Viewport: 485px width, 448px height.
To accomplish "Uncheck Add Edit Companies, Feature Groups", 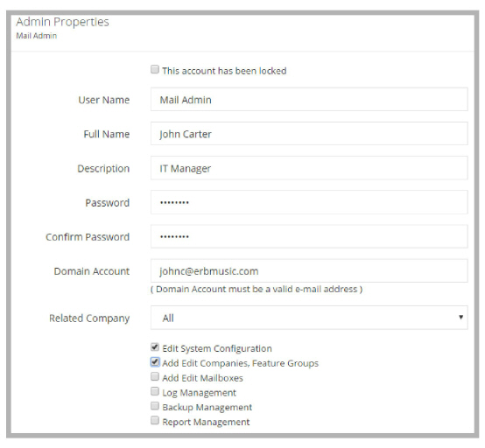I will [155, 361].
